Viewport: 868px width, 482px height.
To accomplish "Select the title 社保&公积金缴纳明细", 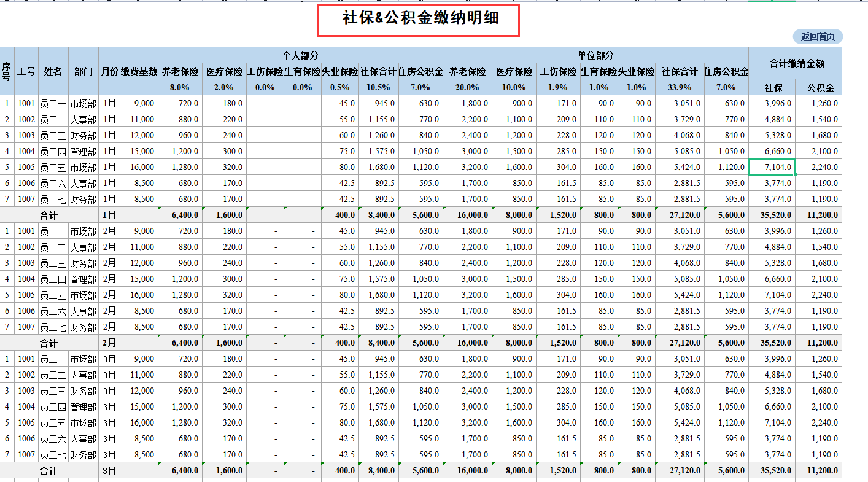I will point(420,18).
